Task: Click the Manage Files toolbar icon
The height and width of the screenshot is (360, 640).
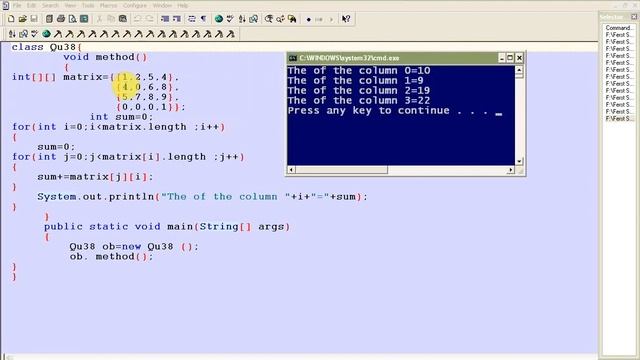Action: click(x=49, y=19)
